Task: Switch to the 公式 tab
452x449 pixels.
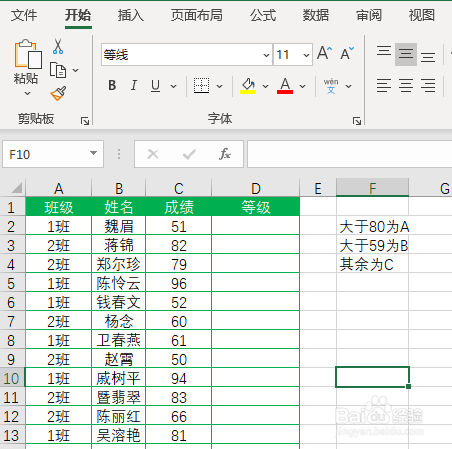Action: [263, 15]
